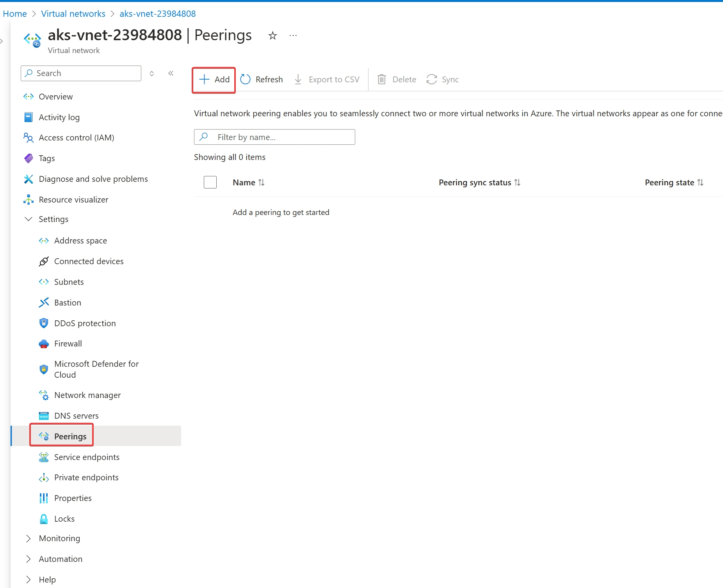
Task: Click the Locks padlock icon
Action: tap(44, 519)
